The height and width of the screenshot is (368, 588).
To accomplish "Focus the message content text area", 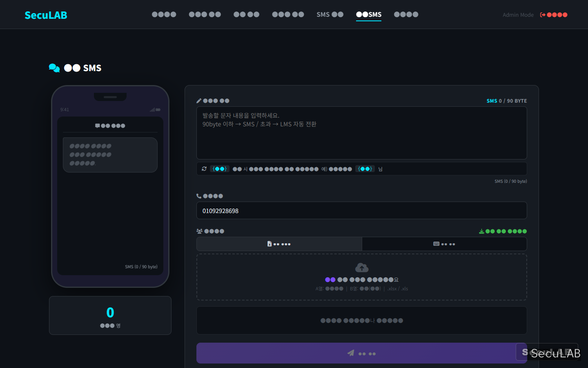I will point(362,133).
